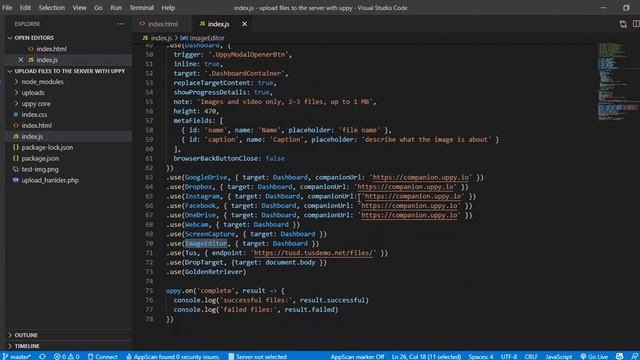Screen dimensions: 640x360
Task: Change file encoding UTF-8
Action: pyautogui.click(x=509, y=356)
